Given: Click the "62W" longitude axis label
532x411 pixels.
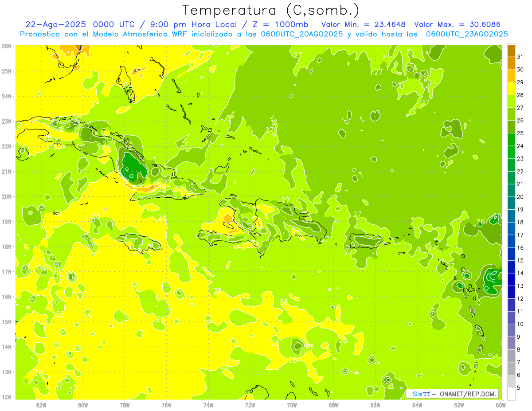Looking at the screenshot, I should pyautogui.click(x=459, y=405).
